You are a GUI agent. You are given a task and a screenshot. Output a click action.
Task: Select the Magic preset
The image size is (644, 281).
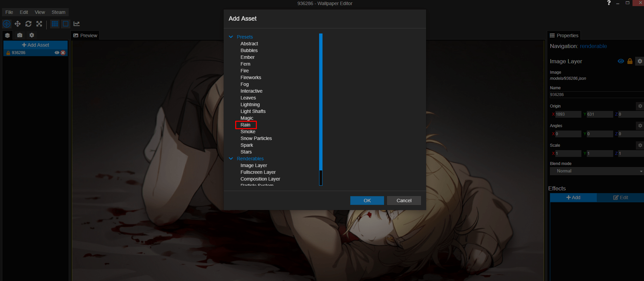click(247, 118)
